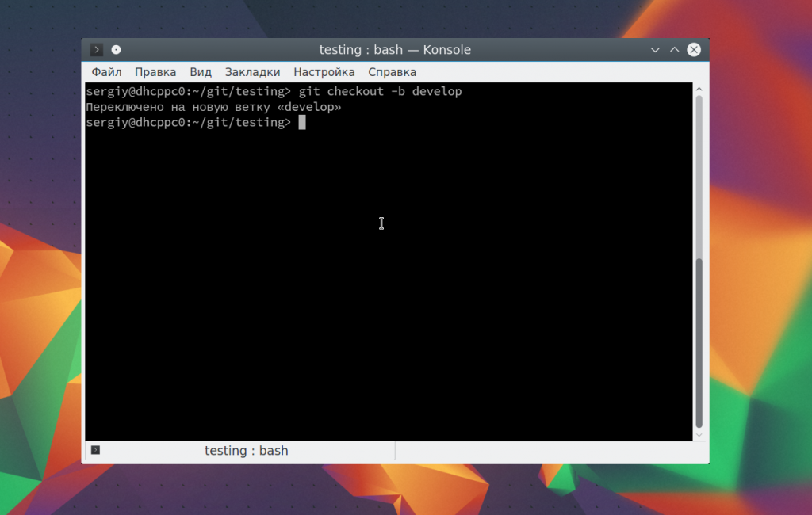Screen dimensions: 812x515
Task: Click the scrollbar down arrow
Action: [x=699, y=434]
